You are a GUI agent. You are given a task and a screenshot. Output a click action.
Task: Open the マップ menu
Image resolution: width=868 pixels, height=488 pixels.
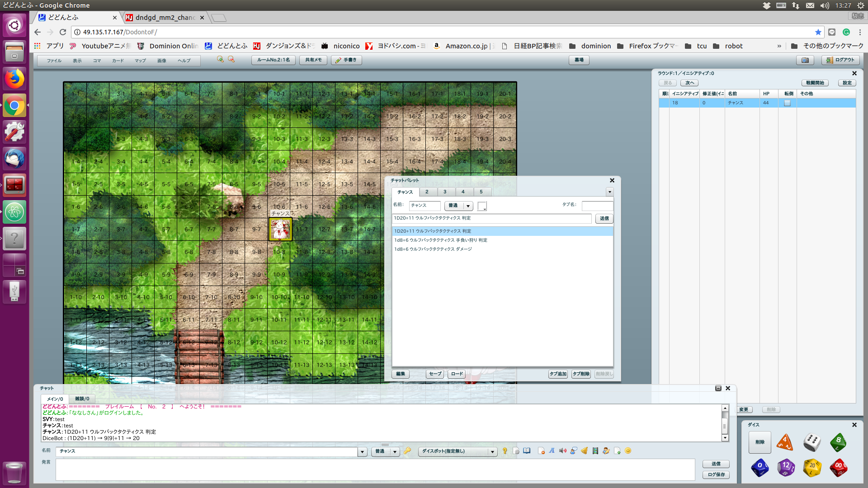click(140, 61)
